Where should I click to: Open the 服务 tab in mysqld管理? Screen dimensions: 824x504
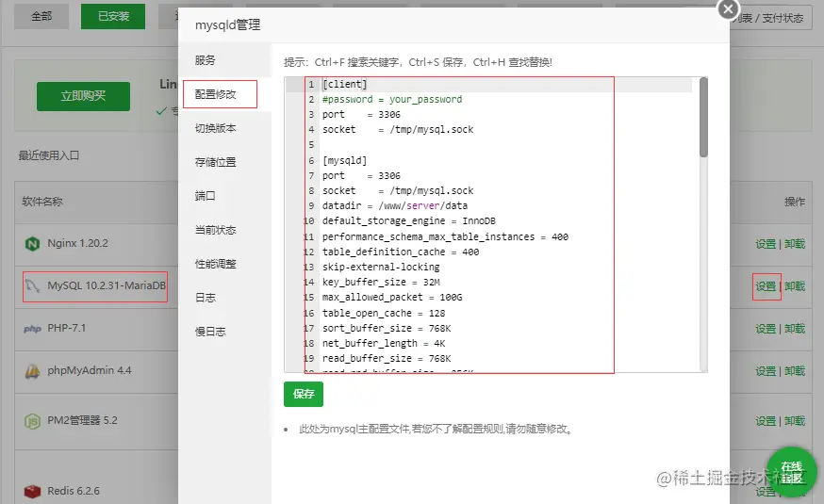[205, 60]
